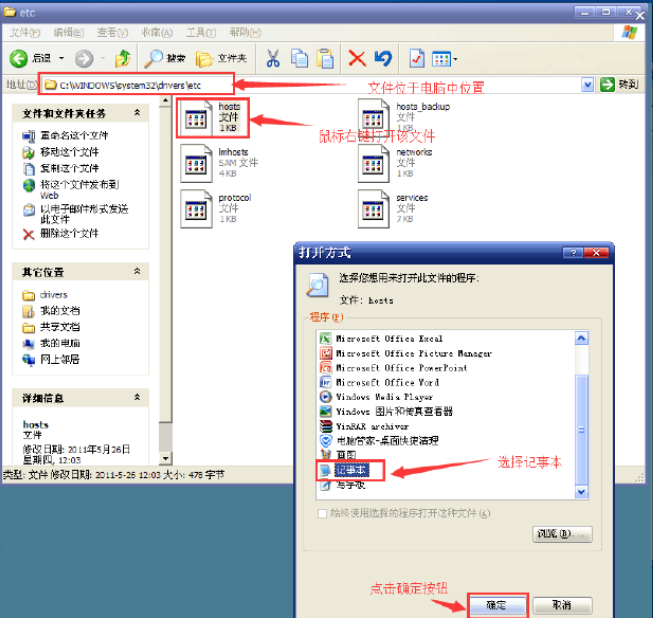Click the Forward arrow toolbar icon
The image size is (653, 618).
coord(84,59)
